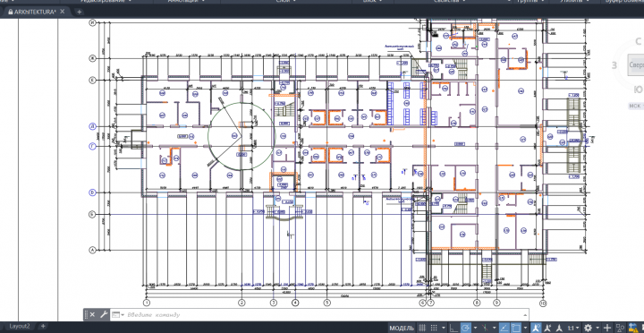The image size is (644, 333).
Task: Click МОДЕЛЬ model space button
Action: (x=402, y=328)
